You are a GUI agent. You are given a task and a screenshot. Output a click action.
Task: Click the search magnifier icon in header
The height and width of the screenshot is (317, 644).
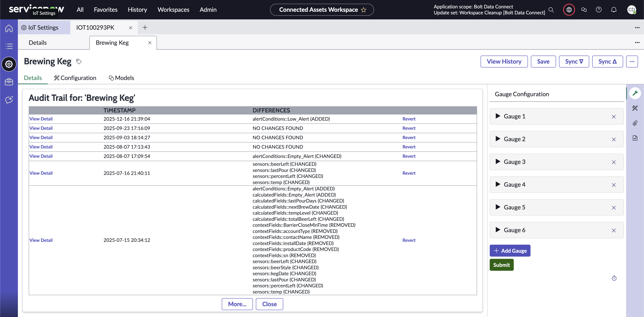551,10
